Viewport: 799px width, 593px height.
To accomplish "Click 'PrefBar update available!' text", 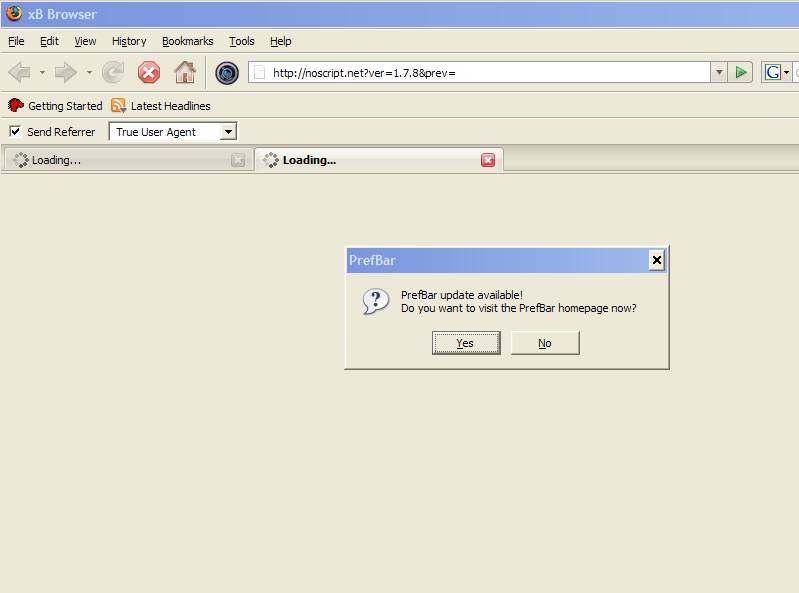I will (462, 295).
